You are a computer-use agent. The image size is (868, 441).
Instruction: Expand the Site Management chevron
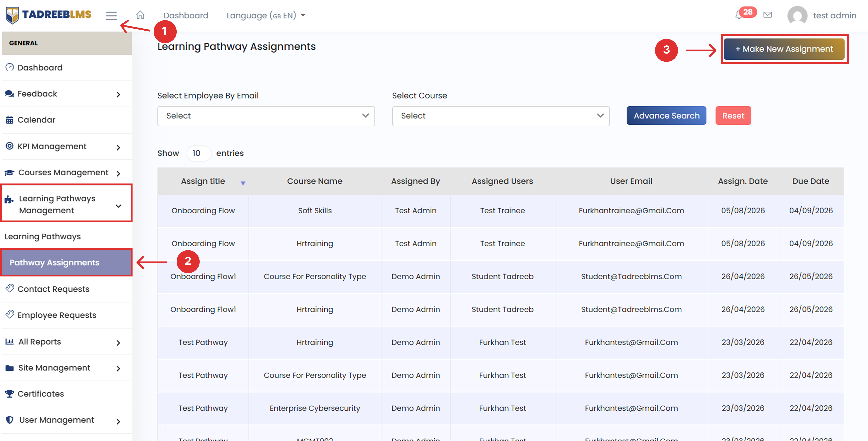[118, 369]
